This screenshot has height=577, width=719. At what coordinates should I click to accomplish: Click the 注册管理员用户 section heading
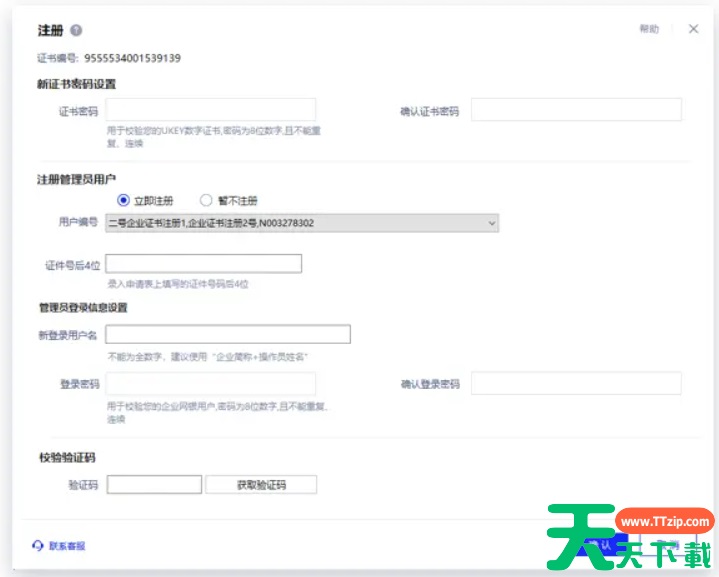77,179
